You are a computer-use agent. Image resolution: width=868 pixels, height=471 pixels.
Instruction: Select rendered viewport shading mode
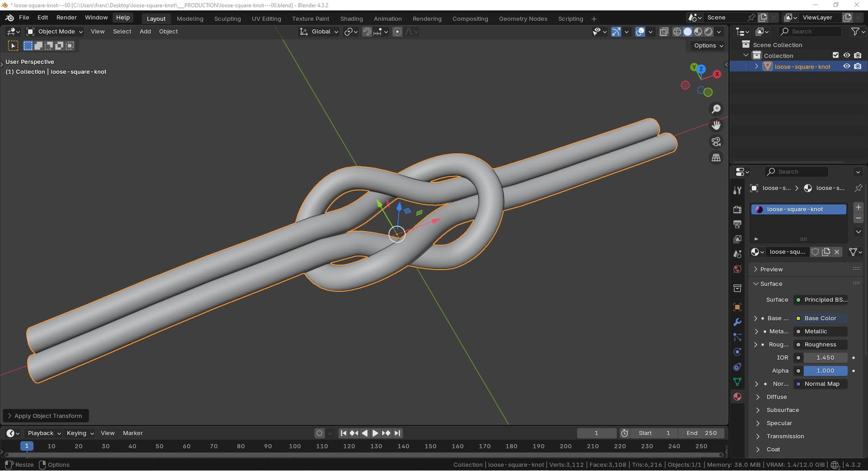click(x=708, y=32)
